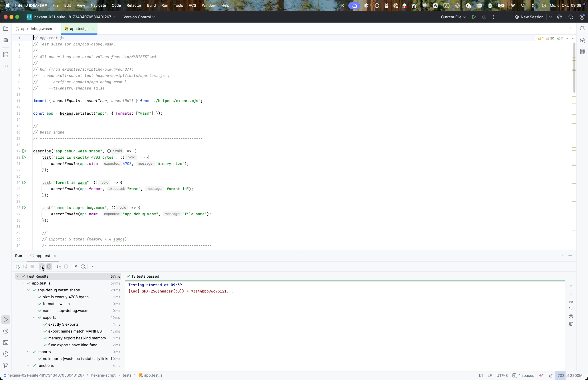Clear all test console output
The height and width of the screenshot is (380, 588).
coord(571,324)
